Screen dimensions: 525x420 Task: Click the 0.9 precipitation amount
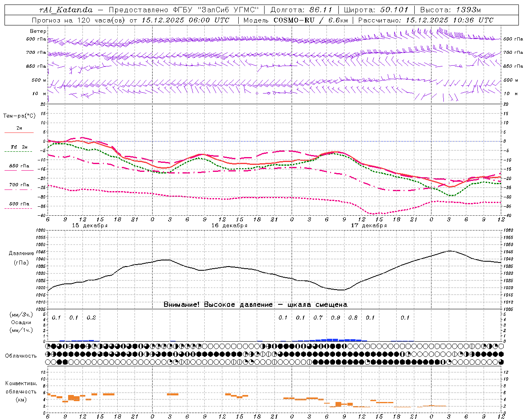(336, 318)
